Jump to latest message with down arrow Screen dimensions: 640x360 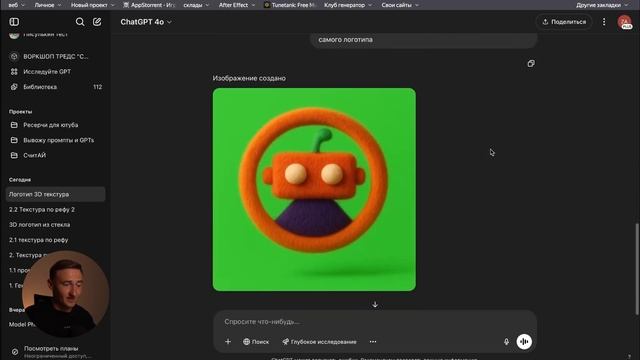[375, 304]
